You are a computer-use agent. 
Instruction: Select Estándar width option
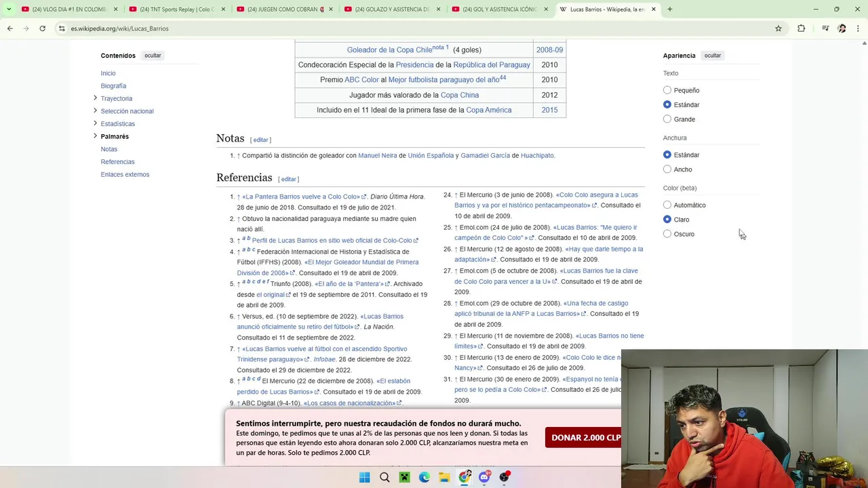(667, 155)
